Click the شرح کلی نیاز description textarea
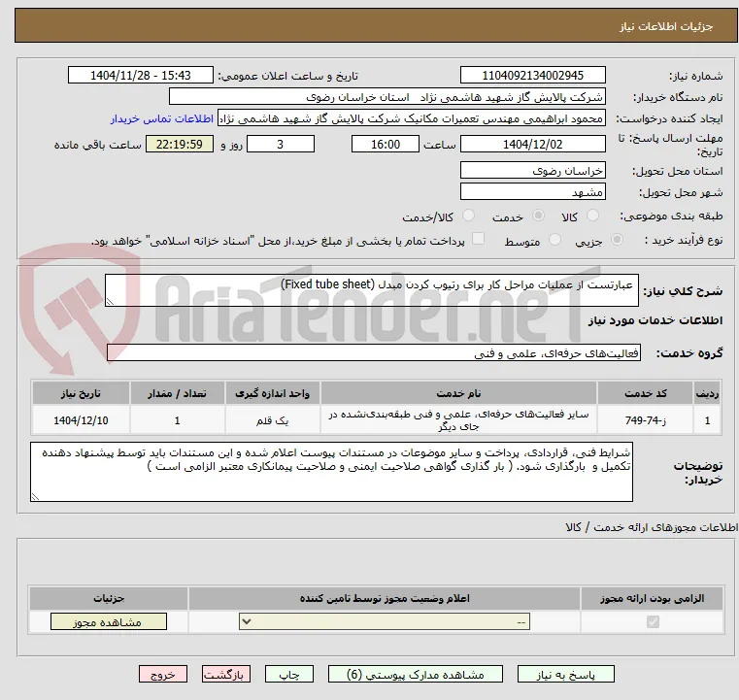The width and height of the screenshot is (739, 700). tap(371, 290)
